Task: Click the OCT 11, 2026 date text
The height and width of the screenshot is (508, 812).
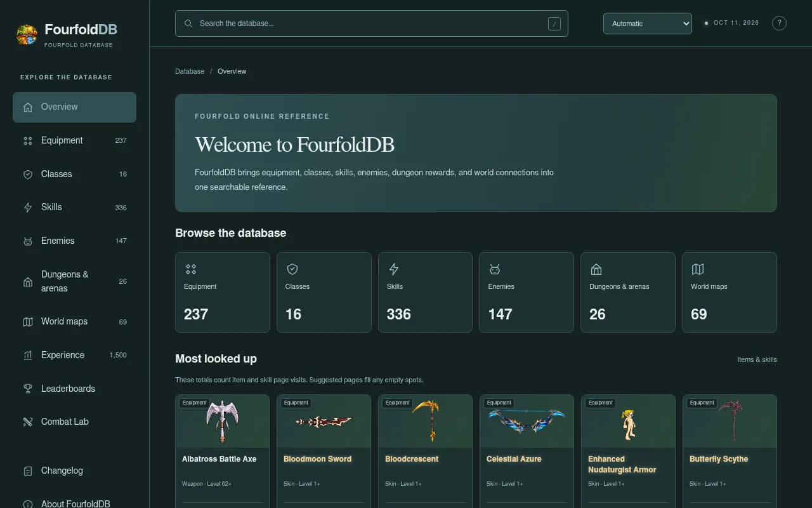Action: pyautogui.click(x=737, y=23)
